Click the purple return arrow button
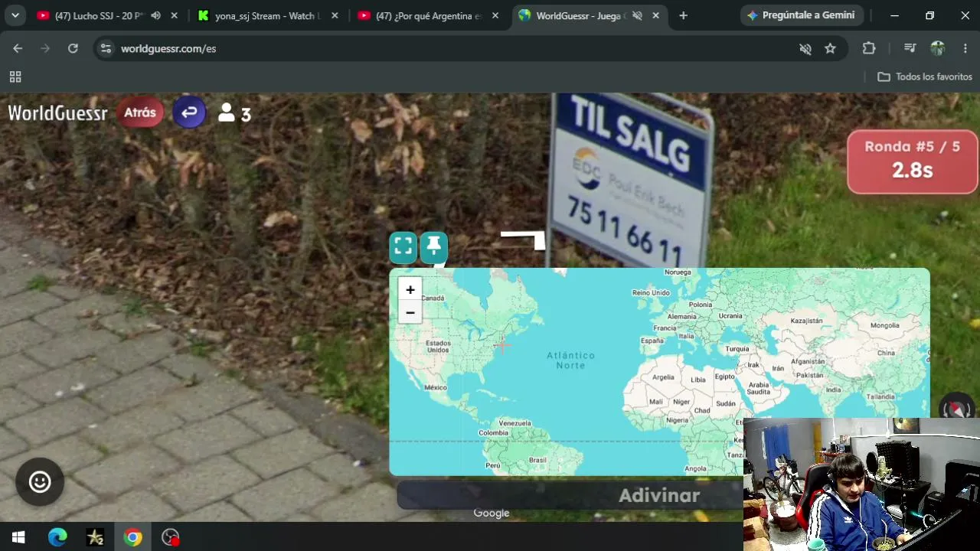 (189, 112)
